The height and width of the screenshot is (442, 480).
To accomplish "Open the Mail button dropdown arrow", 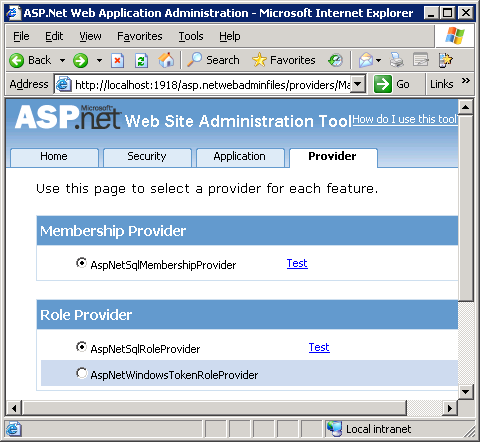I will pos(378,61).
